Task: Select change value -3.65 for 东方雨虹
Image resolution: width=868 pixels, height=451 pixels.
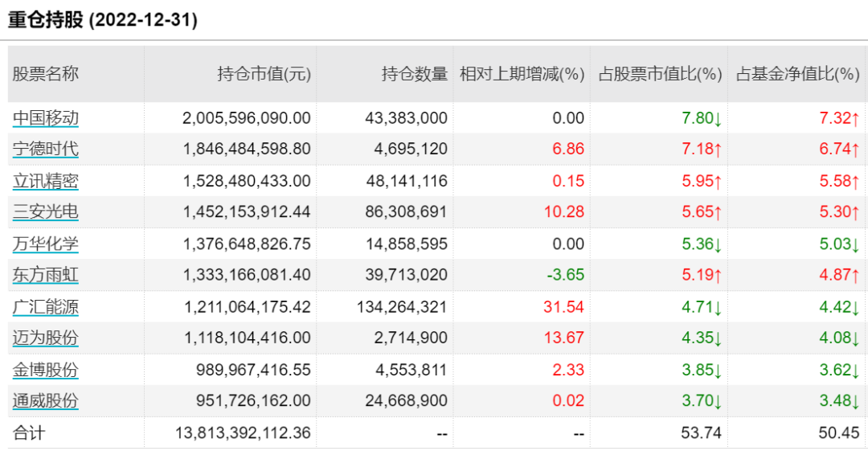Action: (x=565, y=275)
